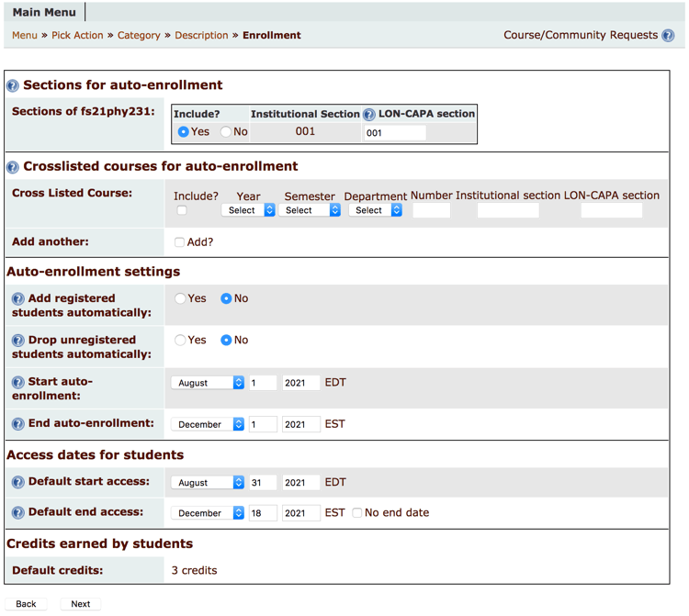This screenshot has width=689, height=616.
Task: Open help icon next to LON-CAPA section header
Action: click(369, 114)
